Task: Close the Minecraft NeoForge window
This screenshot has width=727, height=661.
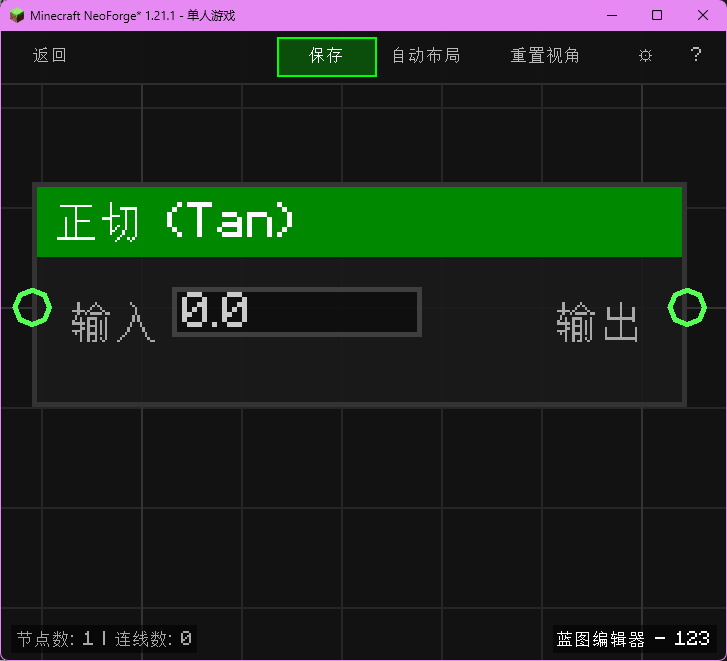Action: point(703,15)
